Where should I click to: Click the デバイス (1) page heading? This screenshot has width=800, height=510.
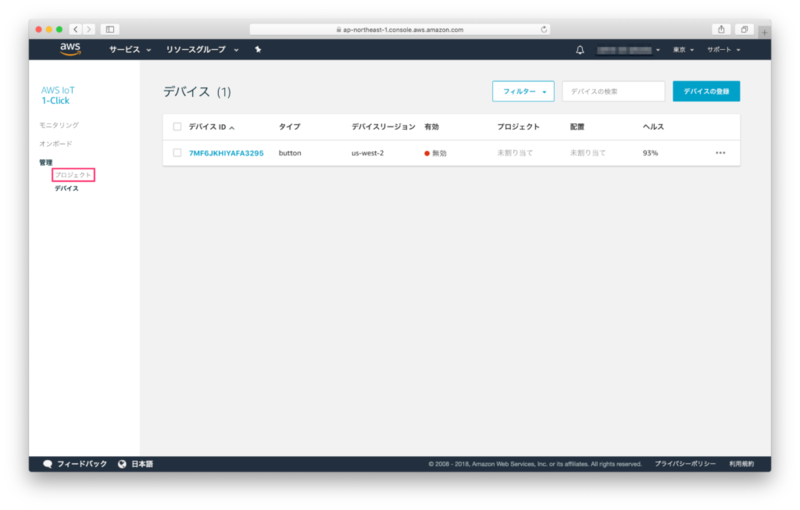(x=197, y=92)
